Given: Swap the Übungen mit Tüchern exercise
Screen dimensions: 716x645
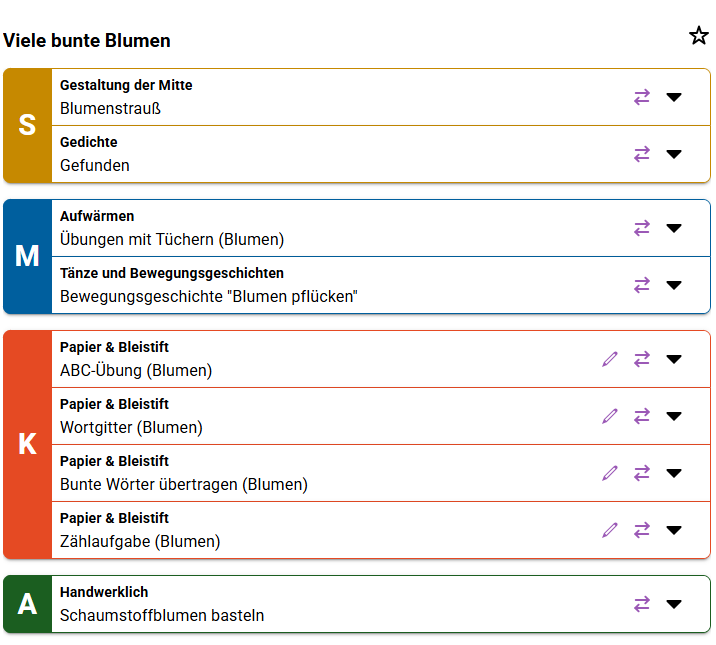Looking at the screenshot, I should click(x=642, y=228).
